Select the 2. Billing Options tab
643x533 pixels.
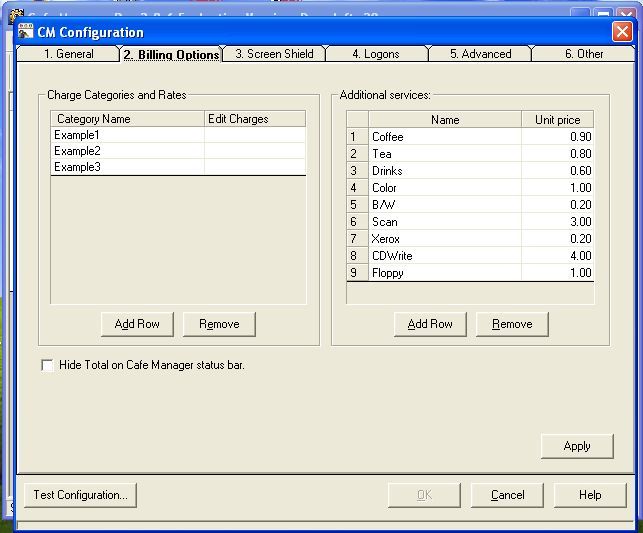(x=171, y=54)
